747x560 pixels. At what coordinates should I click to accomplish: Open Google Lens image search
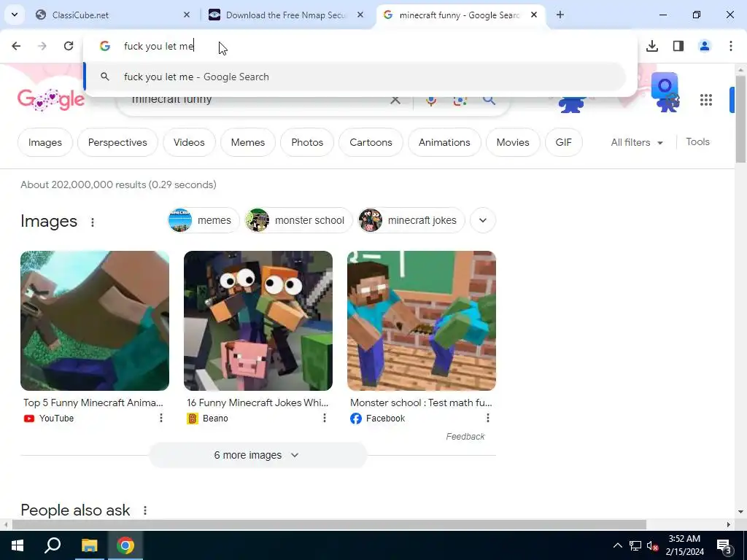460,100
